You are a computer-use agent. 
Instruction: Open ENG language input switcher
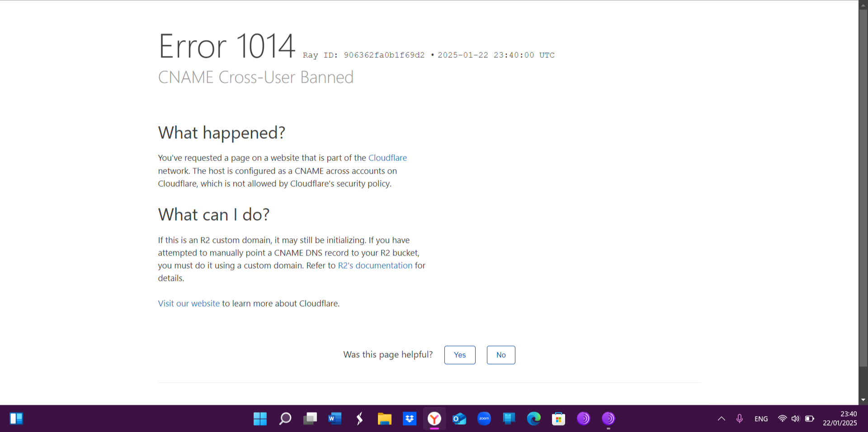(761, 419)
